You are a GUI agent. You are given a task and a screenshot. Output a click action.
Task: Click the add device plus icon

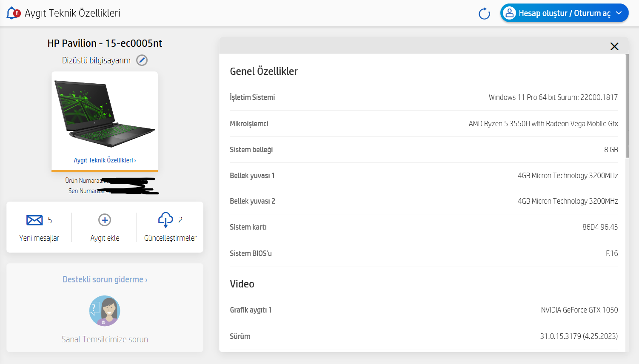click(105, 220)
